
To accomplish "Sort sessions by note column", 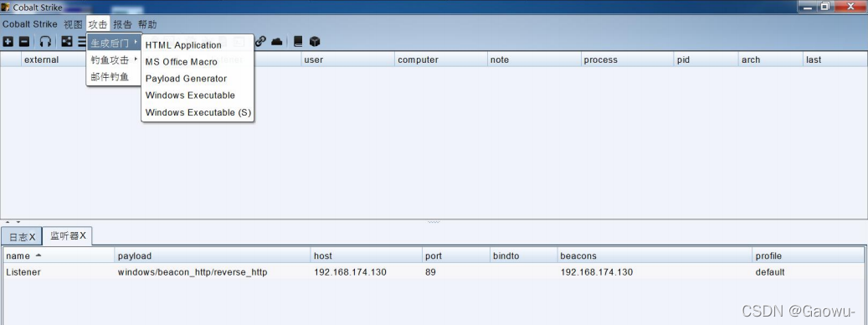I will (534, 59).
